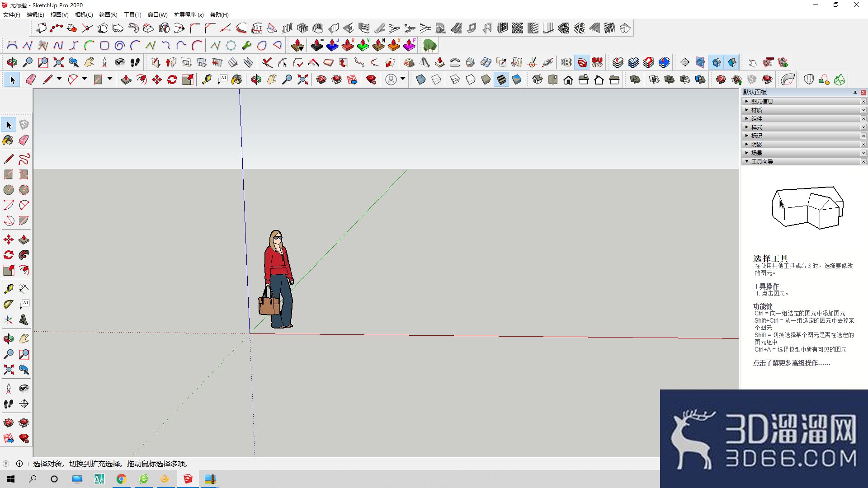Select the Make Component tool
The width and height of the screenshot is (868, 488).
point(24,125)
